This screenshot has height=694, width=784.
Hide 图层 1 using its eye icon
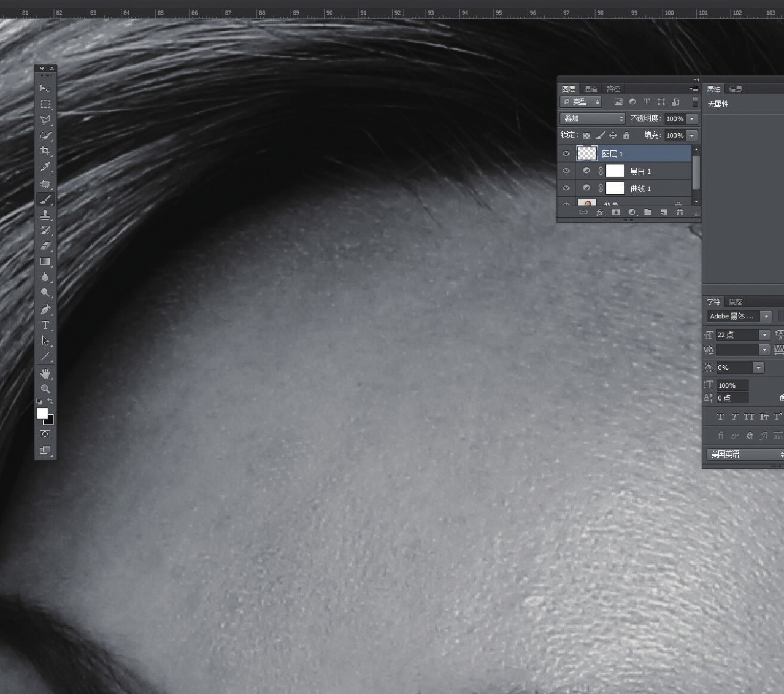[x=566, y=154]
